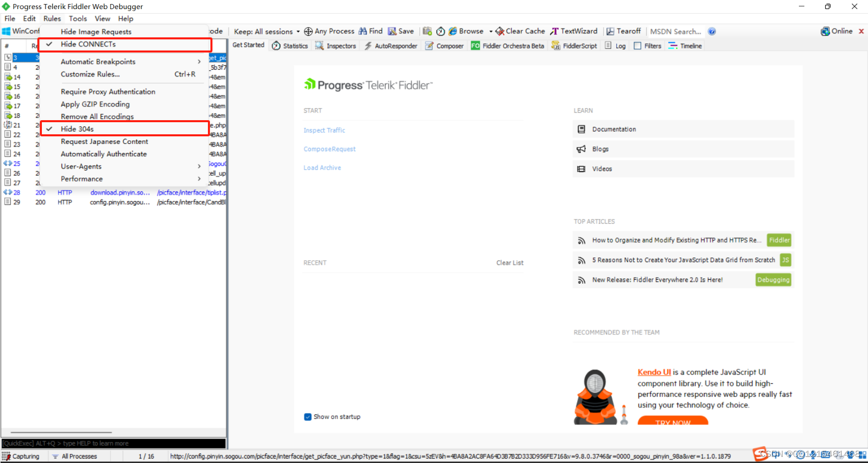Click the QuickExec command box

[x=114, y=443]
